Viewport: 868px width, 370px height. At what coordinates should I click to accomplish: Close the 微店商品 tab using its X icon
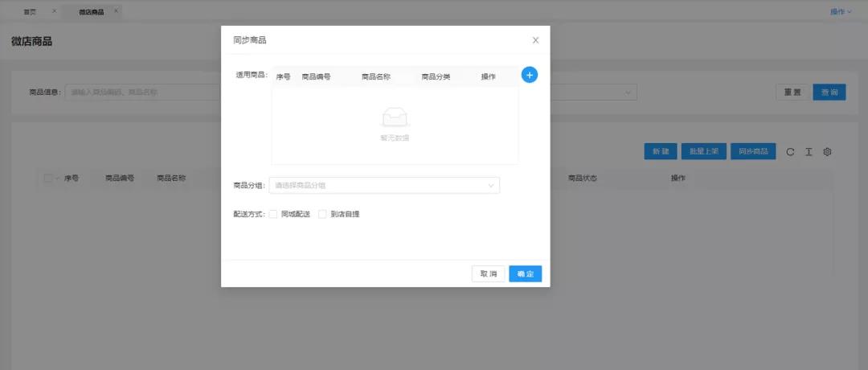(116, 11)
